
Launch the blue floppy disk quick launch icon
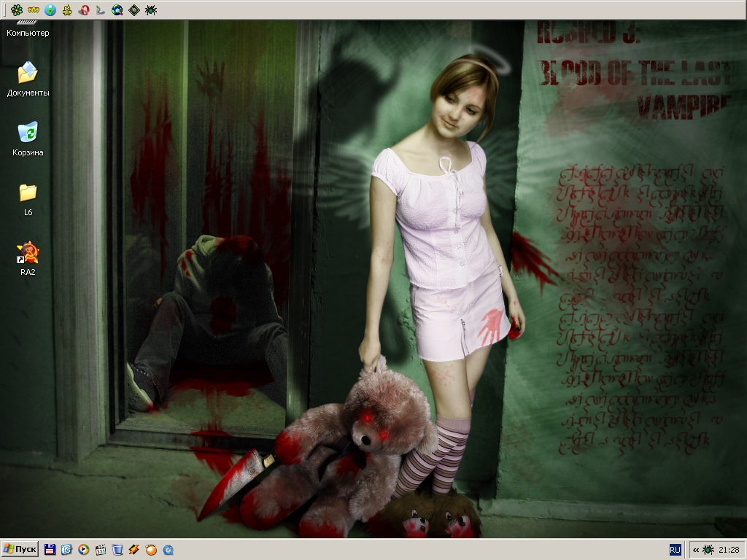[50, 550]
